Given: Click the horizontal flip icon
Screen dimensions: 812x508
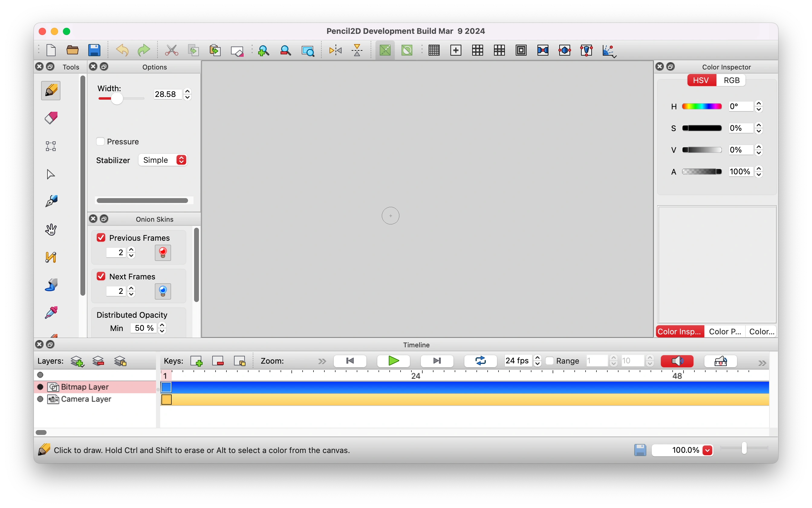Looking at the screenshot, I should pyautogui.click(x=335, y=50).
